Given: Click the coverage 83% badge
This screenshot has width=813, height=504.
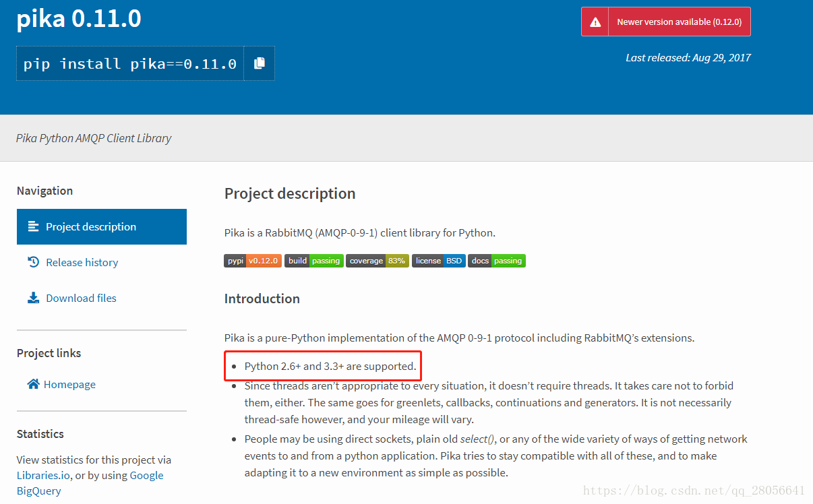Looking at the screenshot, I should [x=378, y=261].
